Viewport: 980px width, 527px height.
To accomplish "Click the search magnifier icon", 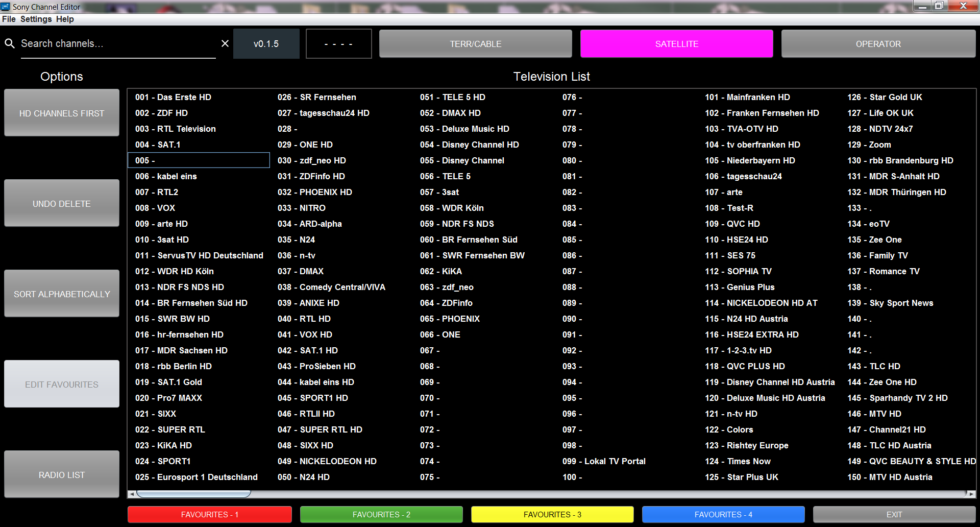I will pos(10,43).
